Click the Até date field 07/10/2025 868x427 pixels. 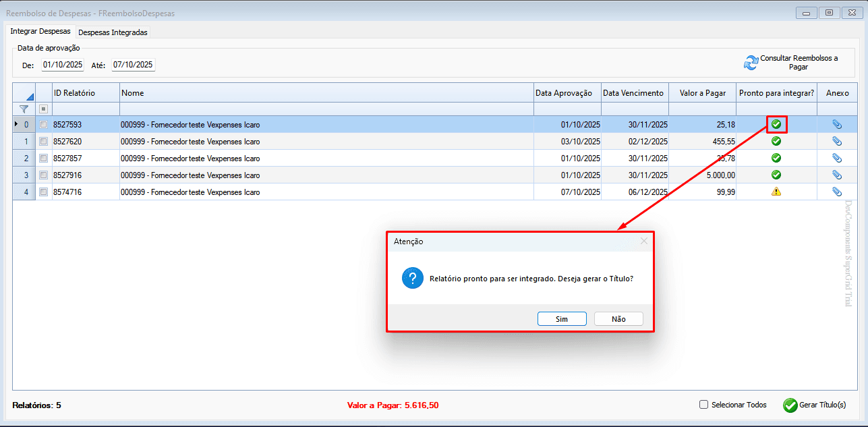click(133, 65)
